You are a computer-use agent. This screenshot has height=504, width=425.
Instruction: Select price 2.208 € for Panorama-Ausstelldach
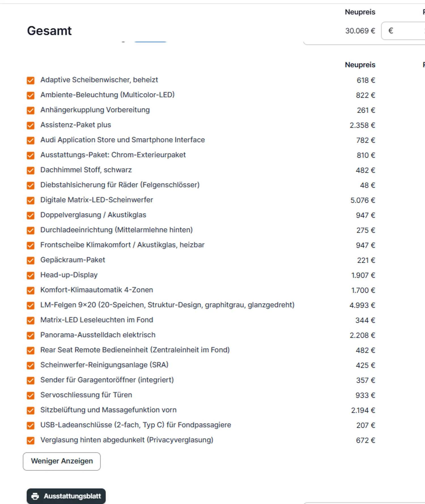(362, 336)
